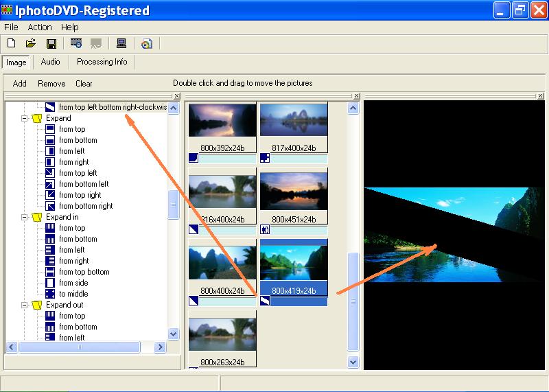
Task: Close the thumbnail list panel
Action: tap(356, 95)
